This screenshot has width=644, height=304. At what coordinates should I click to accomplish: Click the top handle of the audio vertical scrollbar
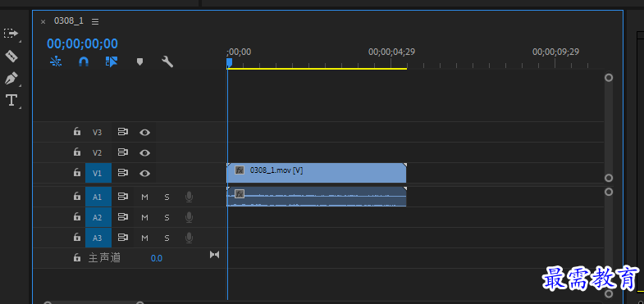(609, 192)
